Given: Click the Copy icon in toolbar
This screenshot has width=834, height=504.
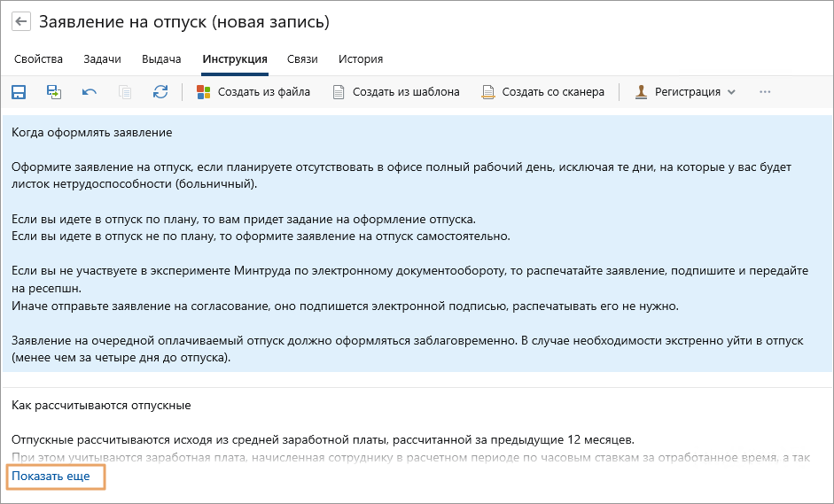Looking at the screenshot, I should [125, 92].
